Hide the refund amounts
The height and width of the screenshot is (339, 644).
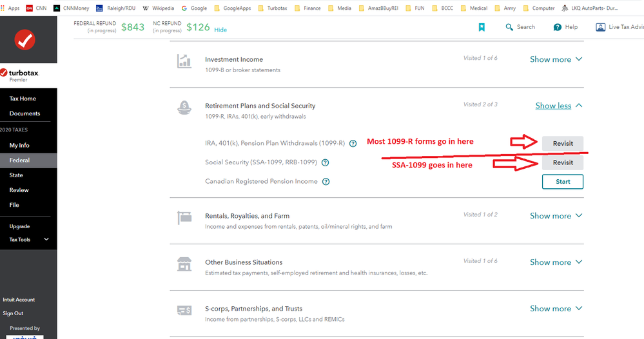coord(220,30)
